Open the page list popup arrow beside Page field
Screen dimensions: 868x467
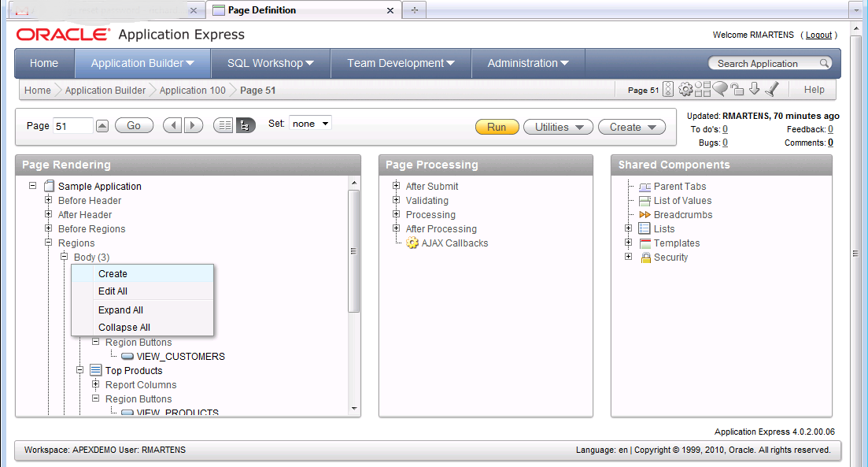102,126
